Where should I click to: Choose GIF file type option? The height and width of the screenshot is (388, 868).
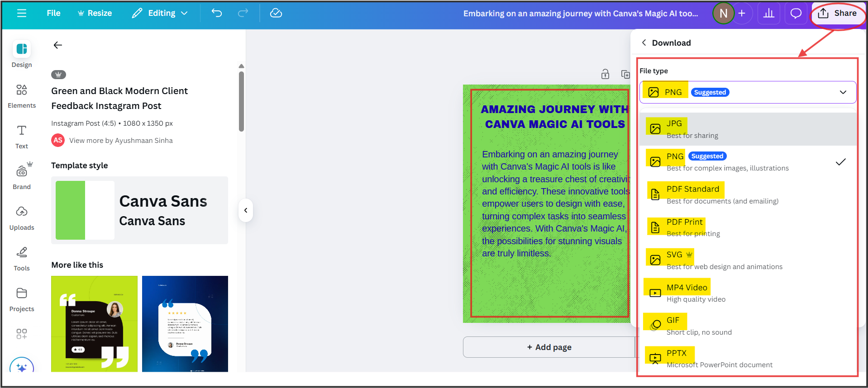tap(748, 326)
